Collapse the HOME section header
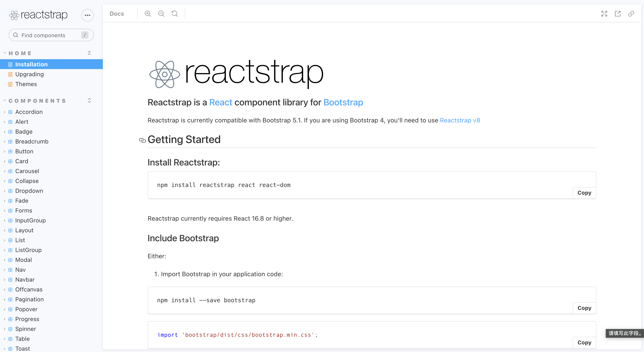The image size is (644, 352). (x=20, y=53)
